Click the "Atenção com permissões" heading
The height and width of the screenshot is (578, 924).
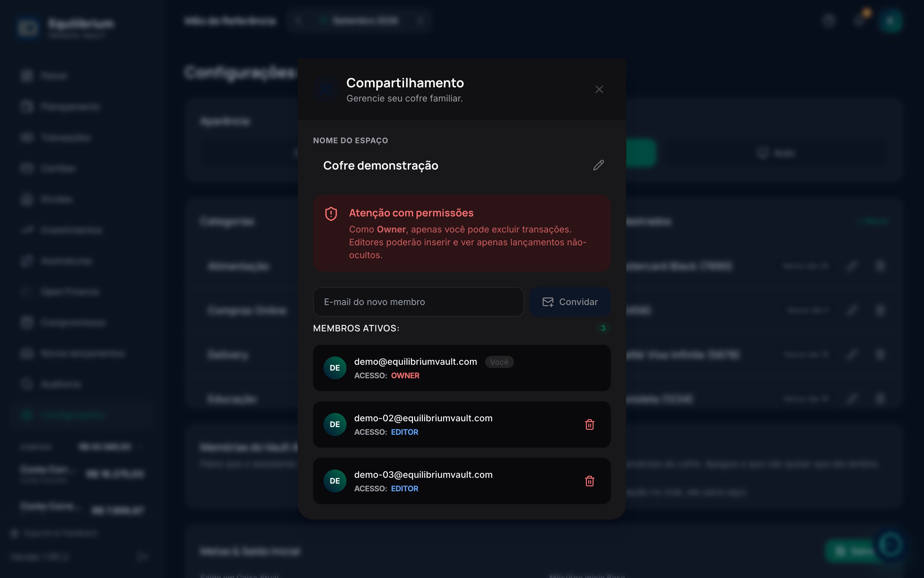411,213
